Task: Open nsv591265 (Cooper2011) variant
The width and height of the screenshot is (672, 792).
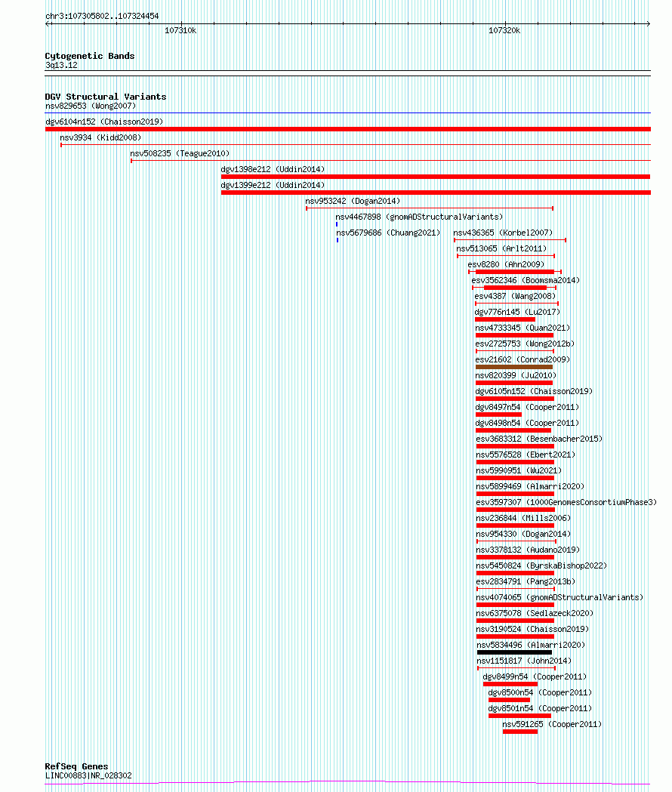Action: pos(552,724)
